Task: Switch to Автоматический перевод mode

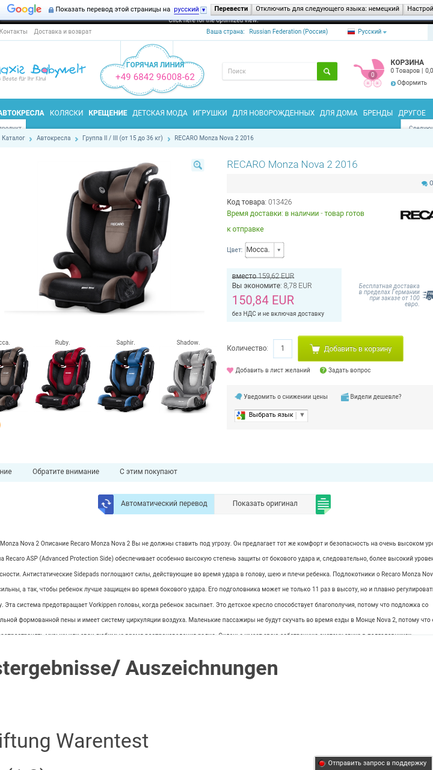Action: [x=164, y=504]
